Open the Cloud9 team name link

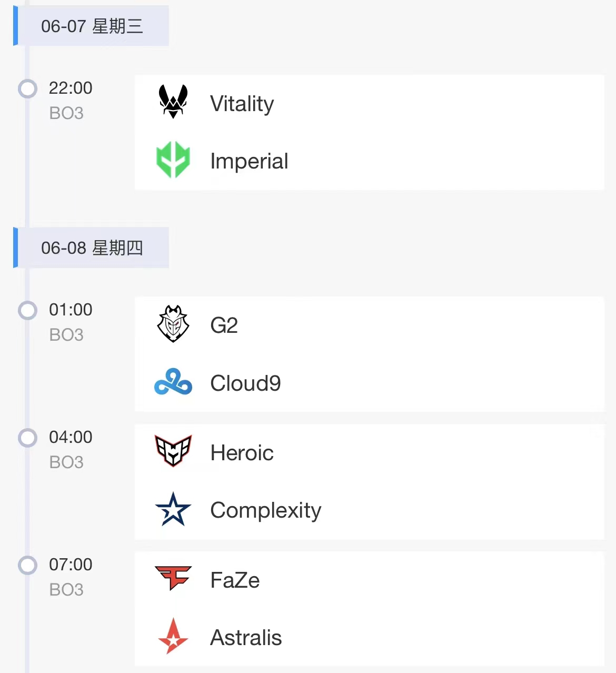(x=245, y=383)
